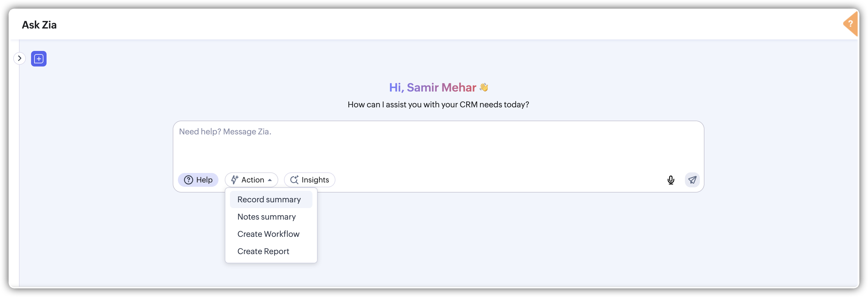Click the 'Hi, Samir Mehar' greeting text
Image resolution: width=868 pixels, height=297 pixels.
433,87
